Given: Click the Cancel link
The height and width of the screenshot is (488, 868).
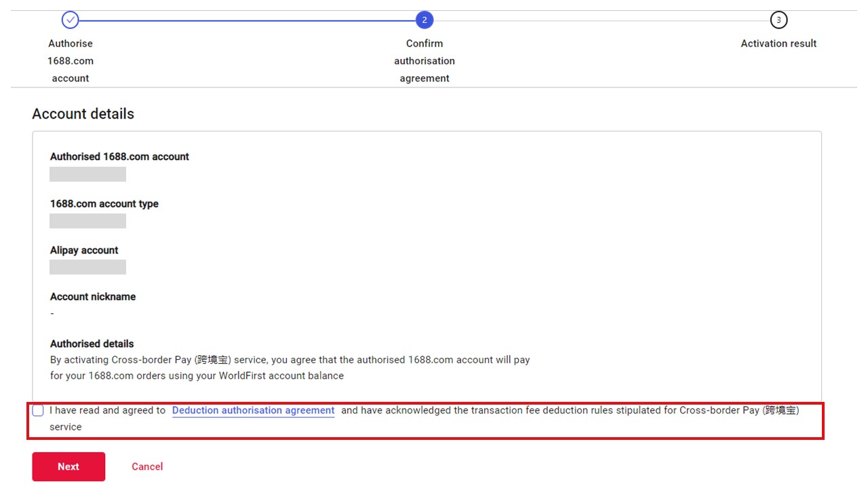Looking at the screenshot, I should [x=147, y=466].
